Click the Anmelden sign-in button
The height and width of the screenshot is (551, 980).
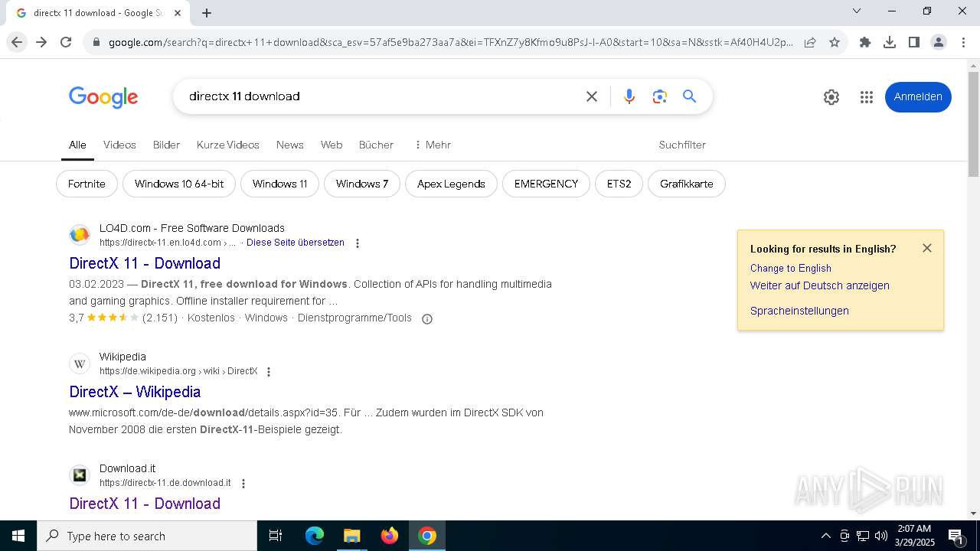[x=918, y=97]
